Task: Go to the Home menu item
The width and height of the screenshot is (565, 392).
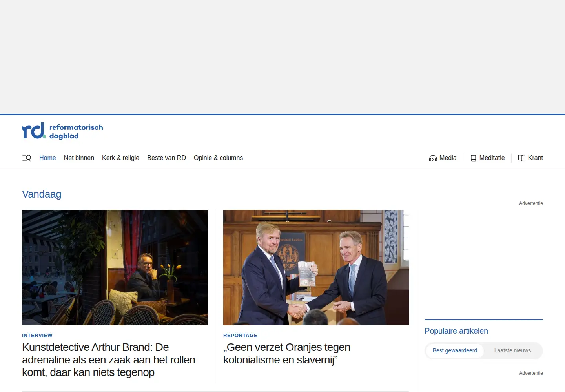Action: 47,158
